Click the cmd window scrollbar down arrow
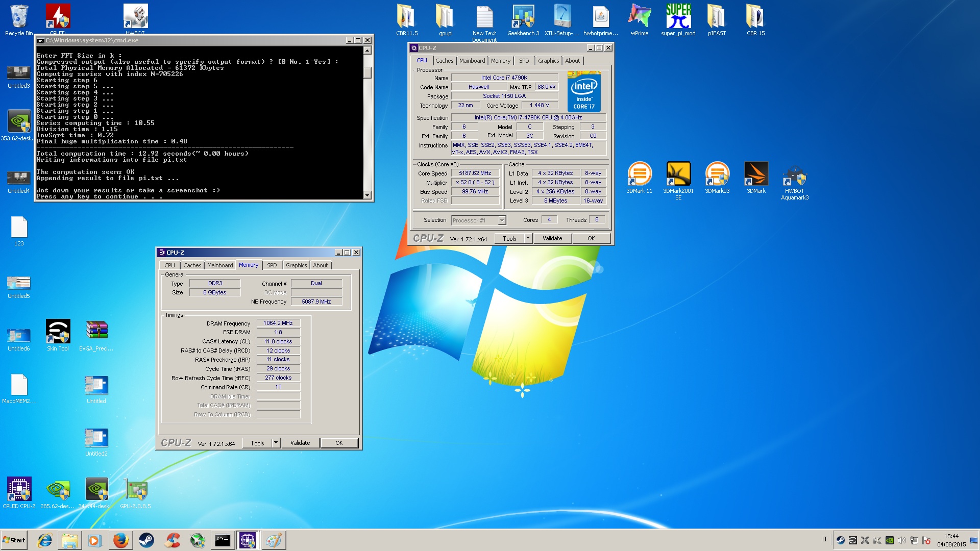 click(x=367, y=195)
